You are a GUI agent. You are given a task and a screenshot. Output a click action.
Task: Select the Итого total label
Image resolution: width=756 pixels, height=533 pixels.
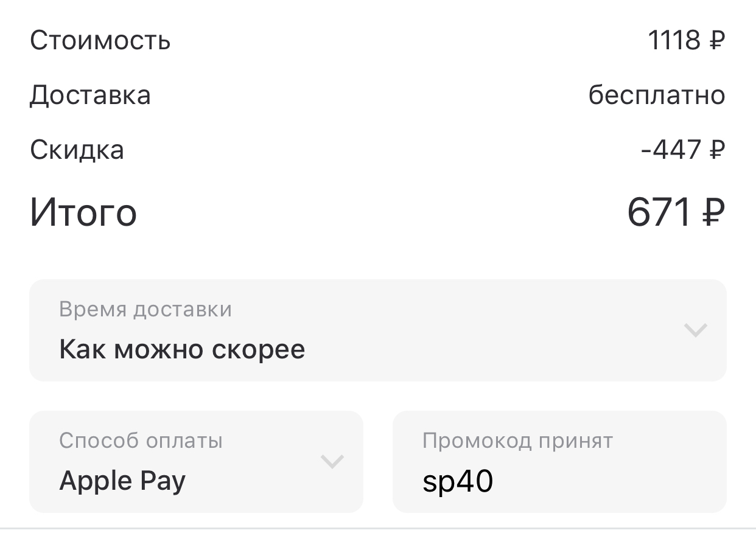click(83, 212)
